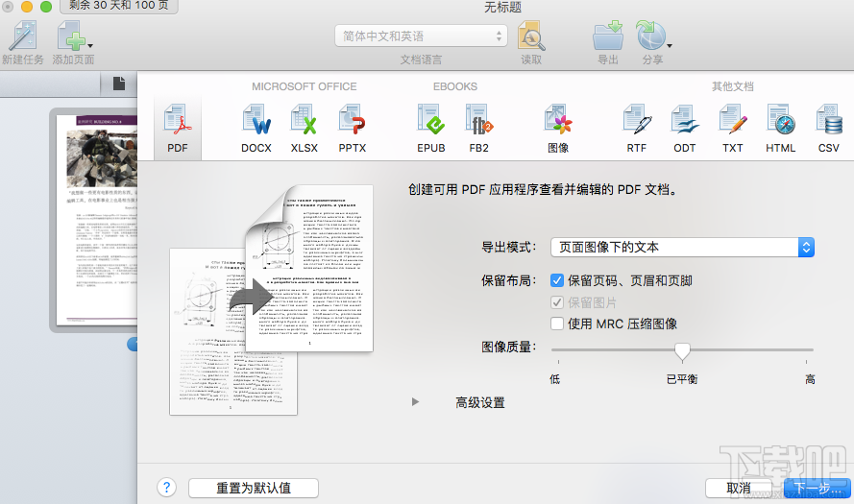Click the New Task (新建任务) wand icon
854x504 pixels.
(22, 36)
